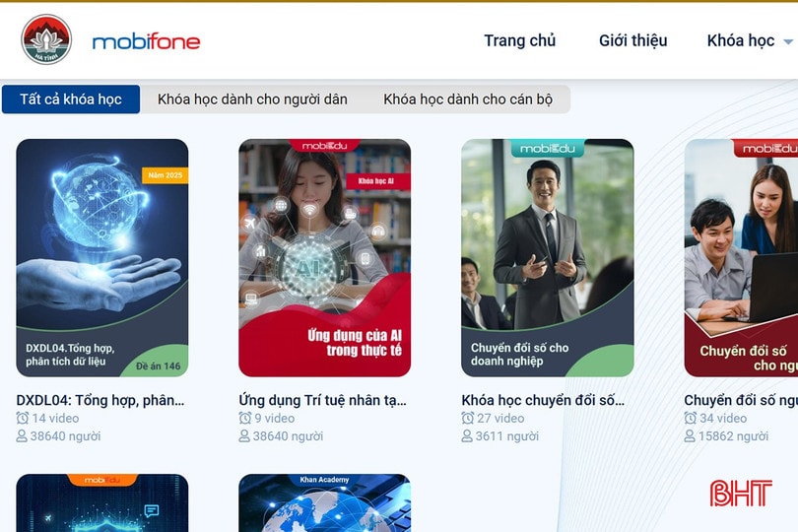Switch to Khóa học dành cho người dân tab
The height and width of the screenshot is (532, 798).
point(252,100)
